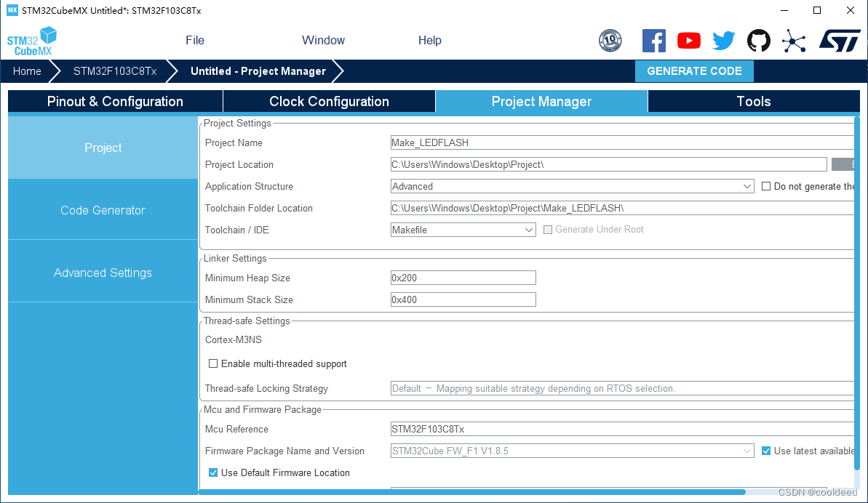Uncheck Use latest available version
This screenshot has width=868, height=503.
(x=766, y=451)
